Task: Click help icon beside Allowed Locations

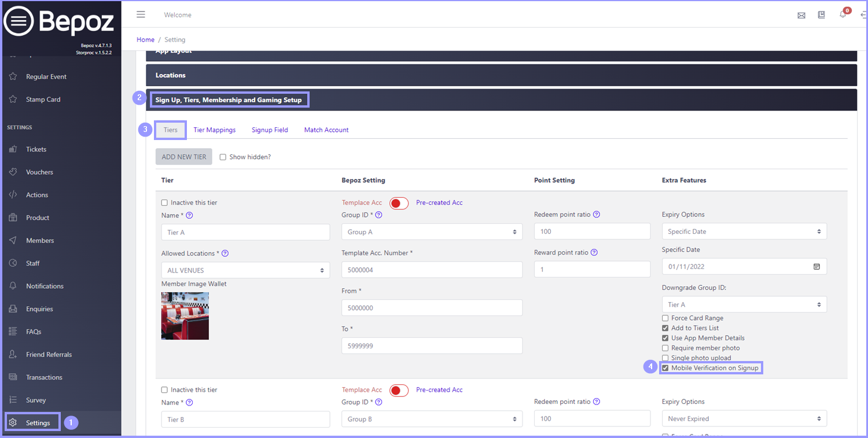Action: point(225,253)
